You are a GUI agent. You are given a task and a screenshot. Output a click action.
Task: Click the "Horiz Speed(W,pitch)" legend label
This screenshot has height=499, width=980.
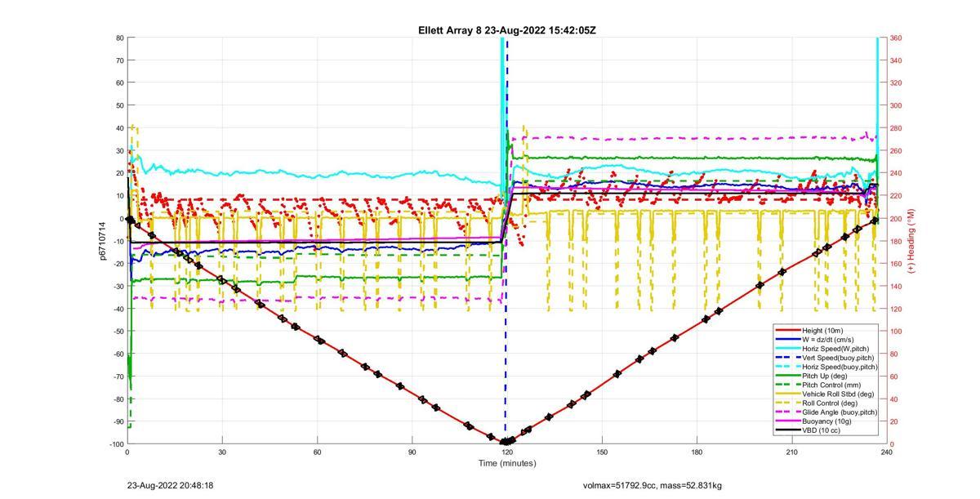pyautogui.click(x=835, y=349)
